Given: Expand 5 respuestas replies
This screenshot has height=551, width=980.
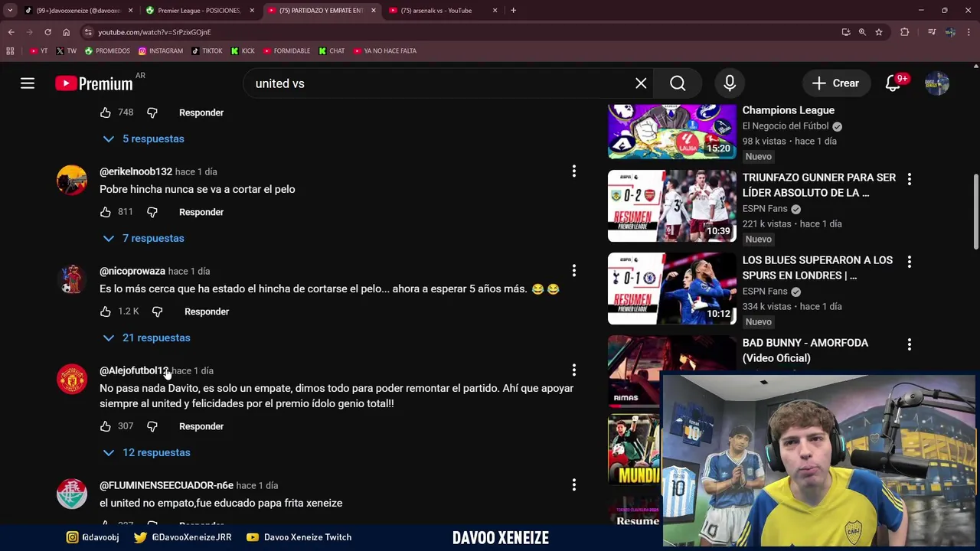Looking at the screenshot, I should point(143,139).
